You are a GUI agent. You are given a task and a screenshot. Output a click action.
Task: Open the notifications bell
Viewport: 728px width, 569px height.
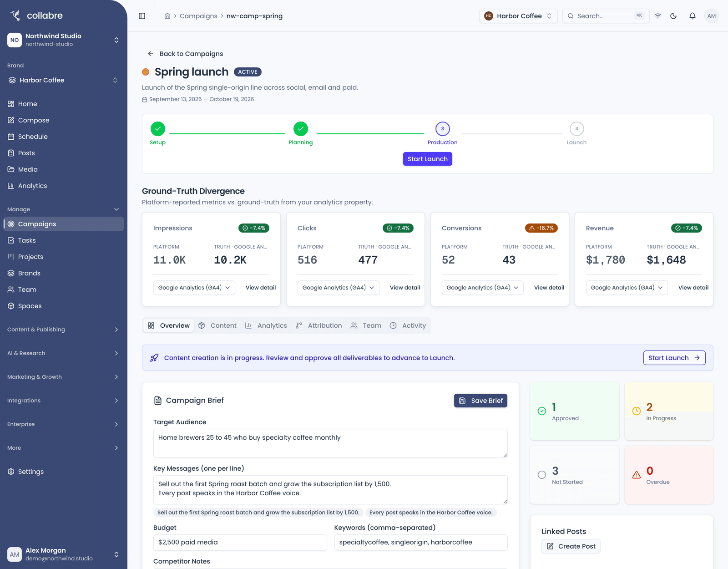point(693,16)
